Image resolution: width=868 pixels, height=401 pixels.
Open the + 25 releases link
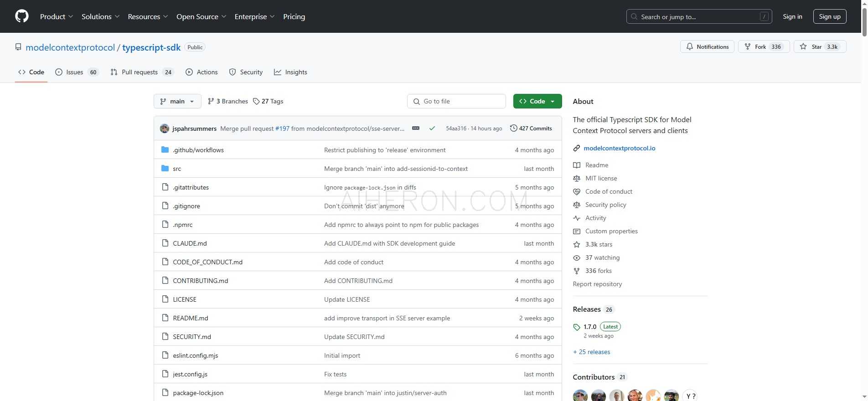tap(591, 352)
